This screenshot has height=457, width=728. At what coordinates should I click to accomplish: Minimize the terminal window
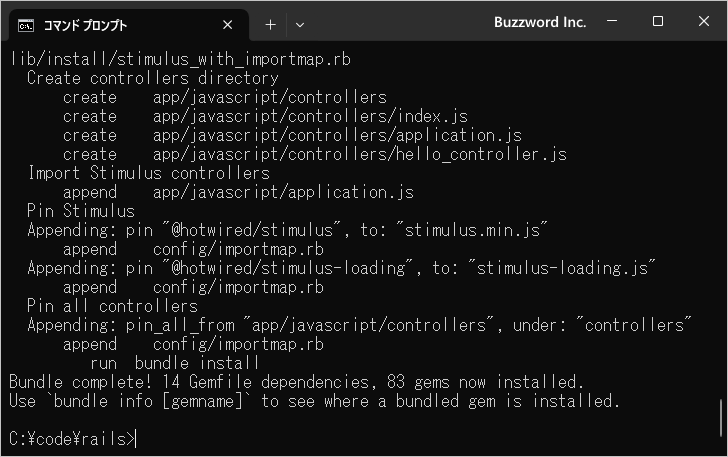pyautogui.click(x=612, y=21)
